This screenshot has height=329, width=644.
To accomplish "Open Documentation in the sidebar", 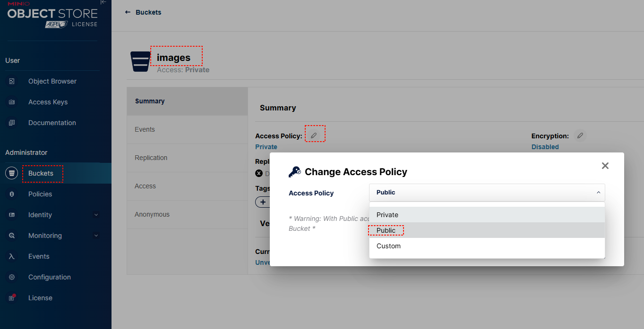I will (x=52, y=123).
